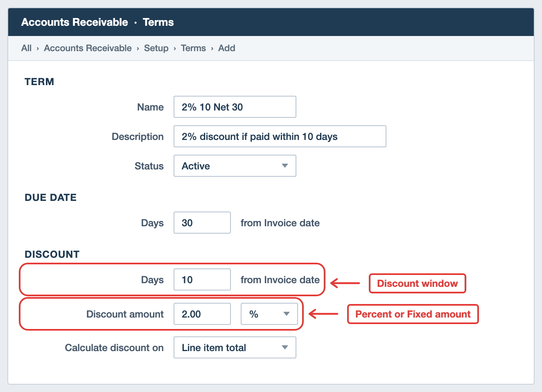This screenshot has height=392, width=542.
Task: Click the Accounts Receivable header title
Action: 75,22
